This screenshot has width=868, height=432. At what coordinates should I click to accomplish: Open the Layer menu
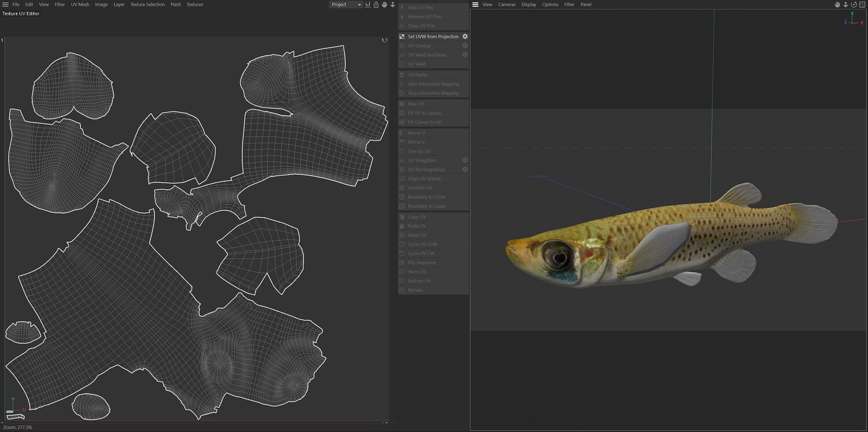point(119,5)
